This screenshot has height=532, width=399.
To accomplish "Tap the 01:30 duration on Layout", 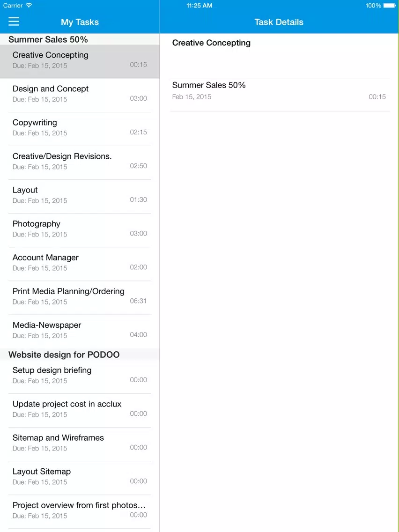I will coord(139,199).
